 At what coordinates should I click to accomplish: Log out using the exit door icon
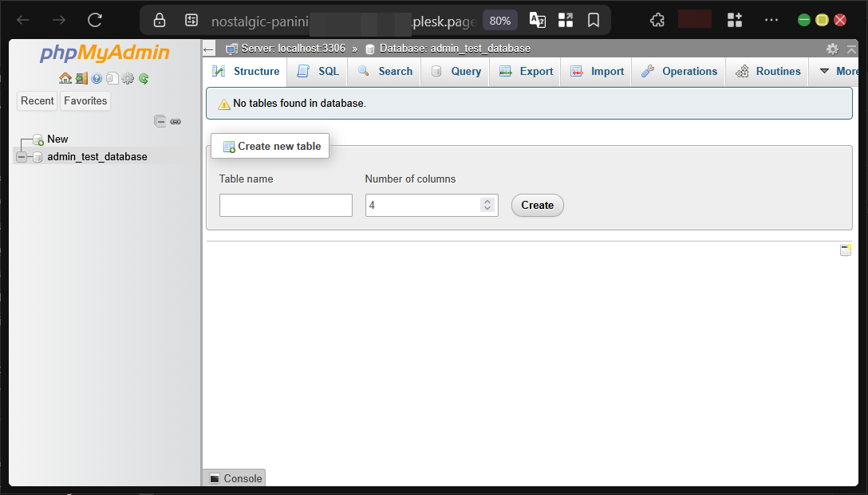(x=81, y=78)
